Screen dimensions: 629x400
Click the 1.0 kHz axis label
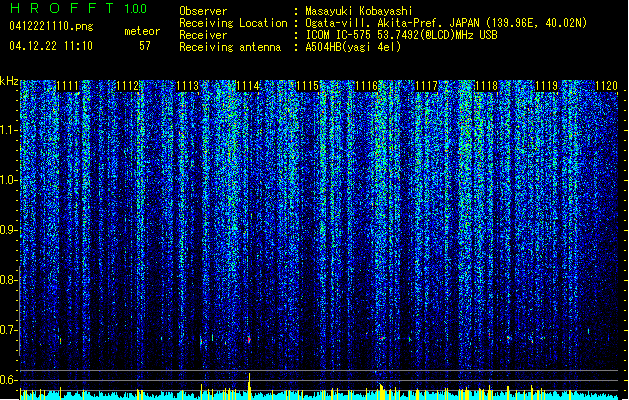tap(9, 180)
